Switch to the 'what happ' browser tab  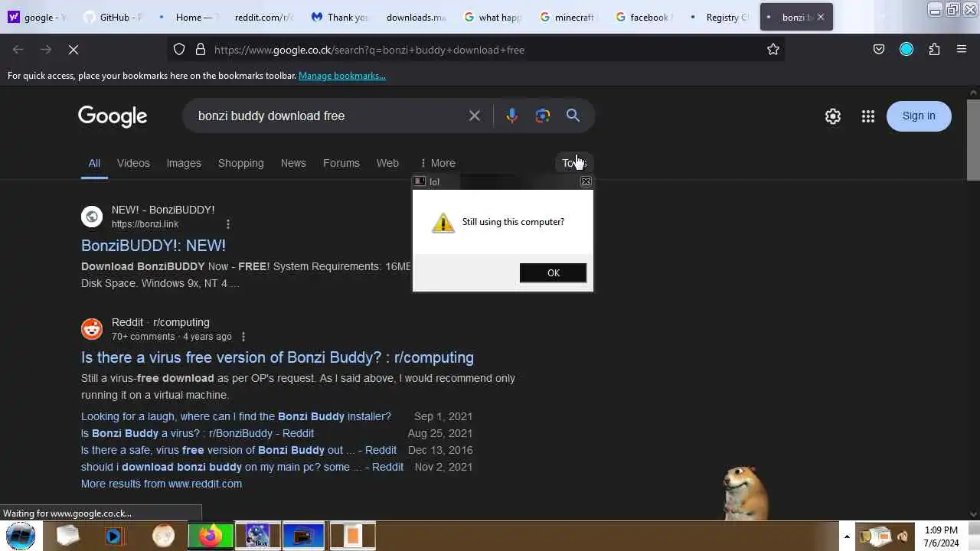point(492,17)
